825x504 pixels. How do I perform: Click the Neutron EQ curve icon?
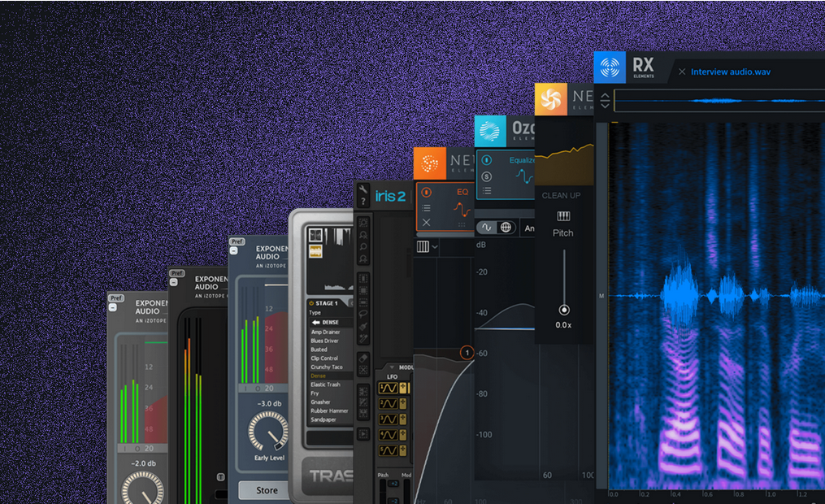(x=462, y=209)
